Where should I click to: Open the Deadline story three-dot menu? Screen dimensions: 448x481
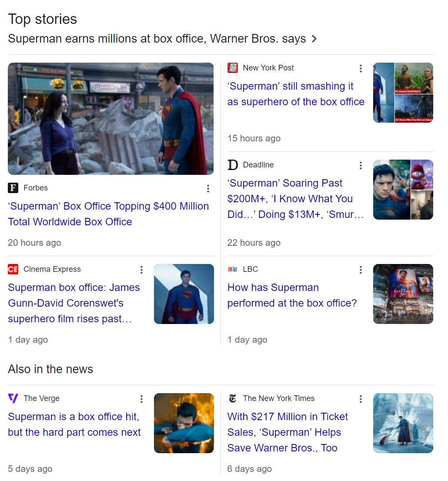361,165
